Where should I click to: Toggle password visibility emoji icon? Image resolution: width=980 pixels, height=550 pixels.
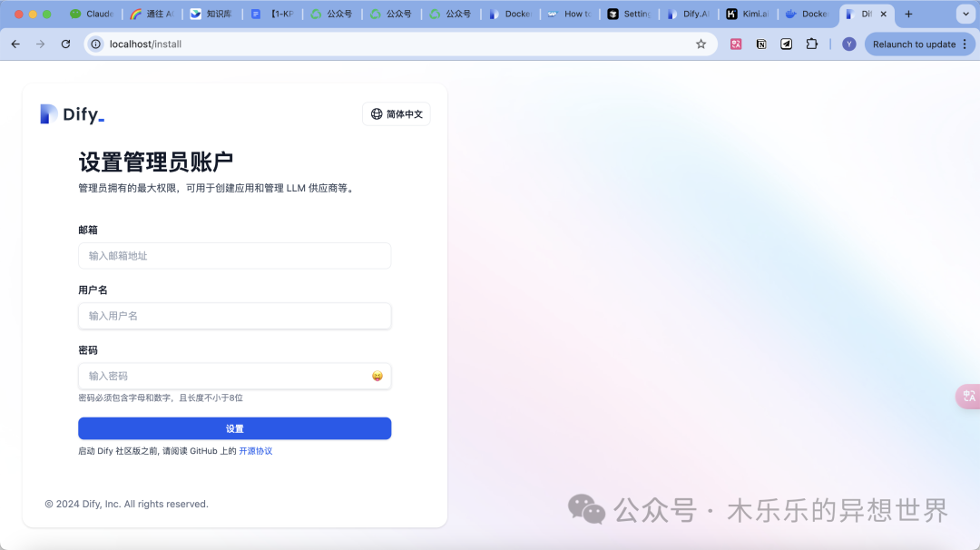point(377,376)
